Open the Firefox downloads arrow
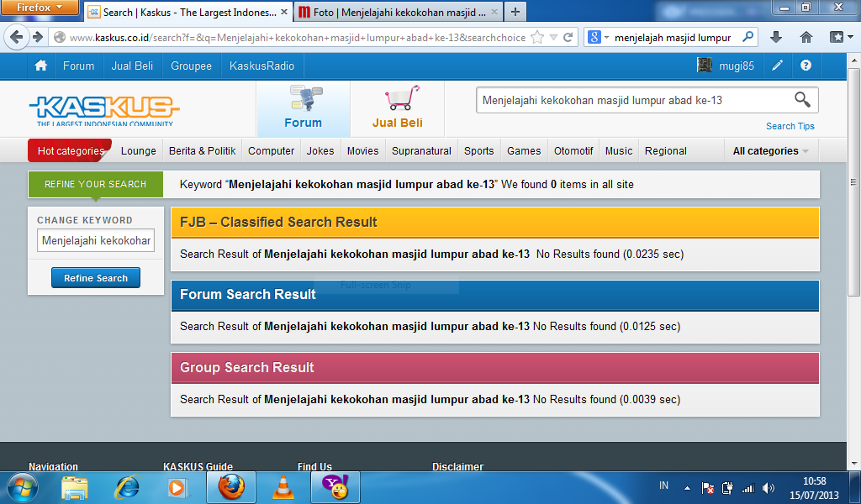 coord(776,37)
